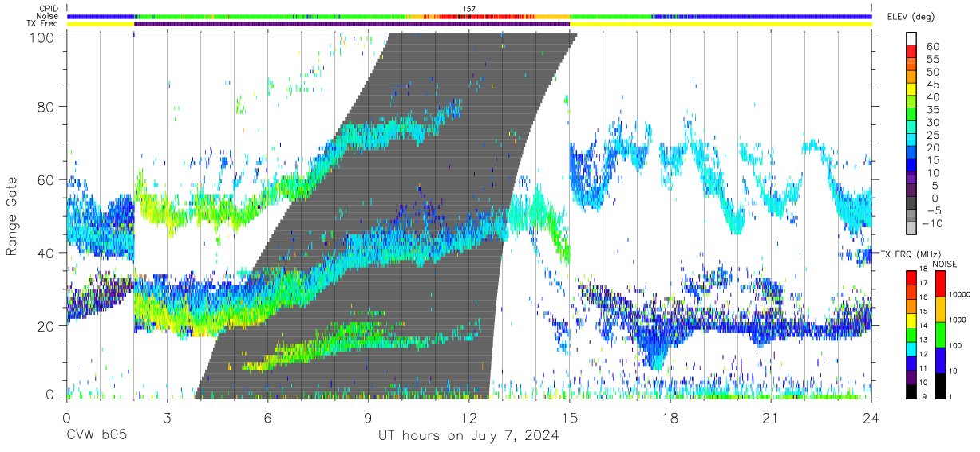
Task: Click the 'Range Gate' y-axis label
Action: click(12, 217)
